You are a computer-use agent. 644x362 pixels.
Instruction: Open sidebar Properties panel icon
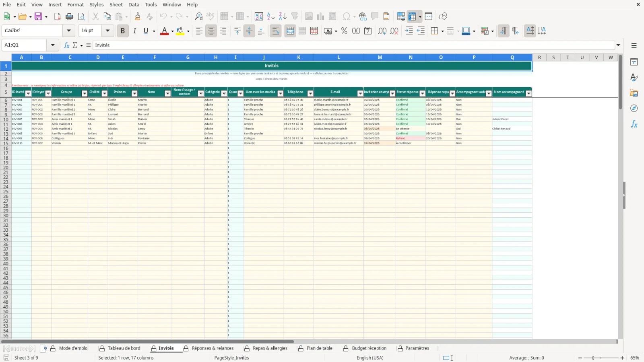634,62
